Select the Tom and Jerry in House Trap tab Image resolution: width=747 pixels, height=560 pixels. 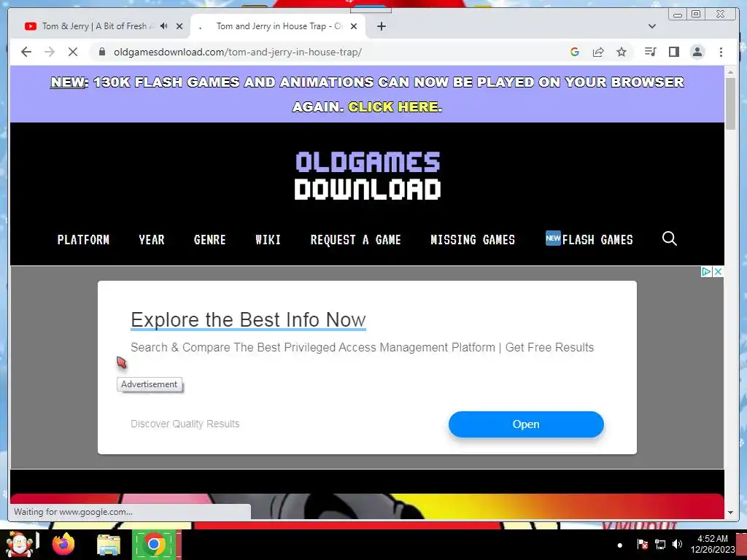click(x=279, y=26)
